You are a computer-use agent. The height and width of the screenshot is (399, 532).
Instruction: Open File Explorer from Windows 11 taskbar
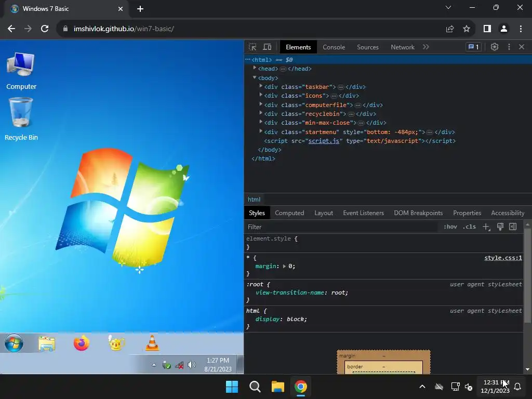point(277,387)
